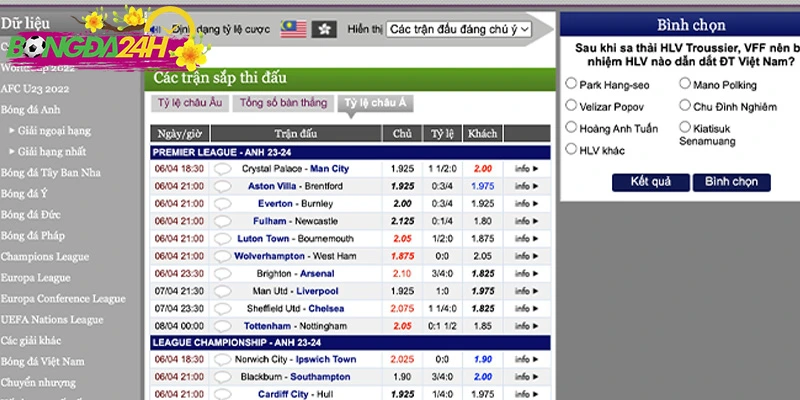The image size is (800, 400).
Task: Expand info for Man Utd - Liverpool
Action: tap(527, 291)
